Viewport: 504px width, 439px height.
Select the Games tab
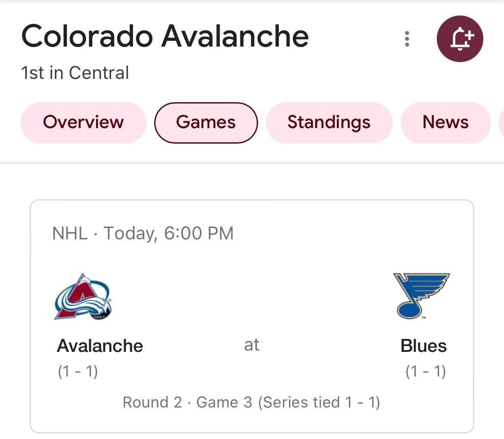tap(206, 122)
